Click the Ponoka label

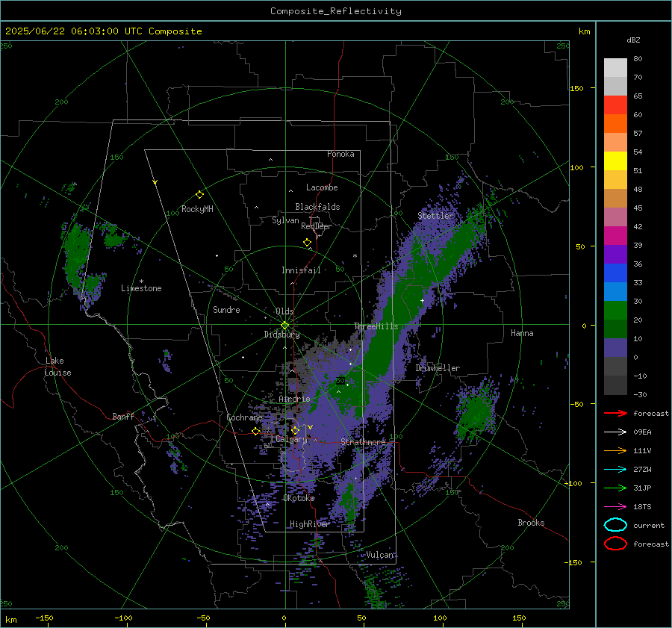point(340,154)
